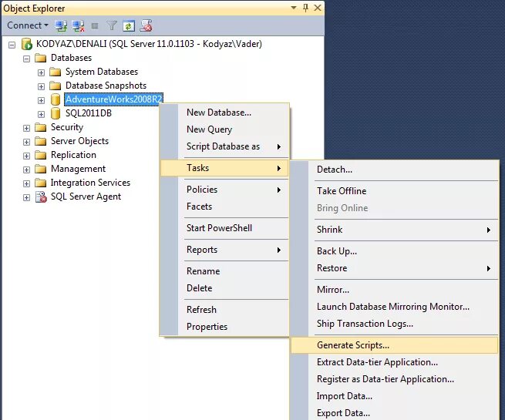Expand the Security node

tap(26, 128)
